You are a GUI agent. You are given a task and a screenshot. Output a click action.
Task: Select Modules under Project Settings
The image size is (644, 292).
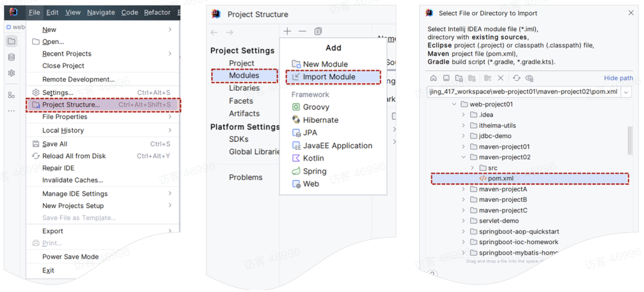click(244, 76)
